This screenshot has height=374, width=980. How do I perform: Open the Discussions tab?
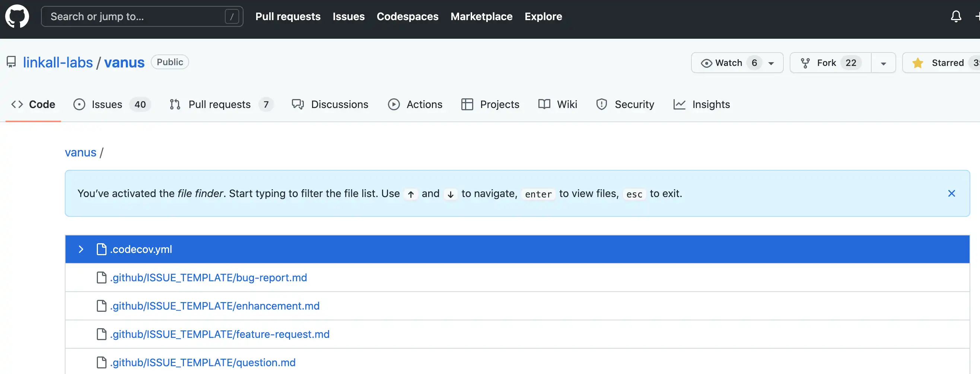click(330, 104)
